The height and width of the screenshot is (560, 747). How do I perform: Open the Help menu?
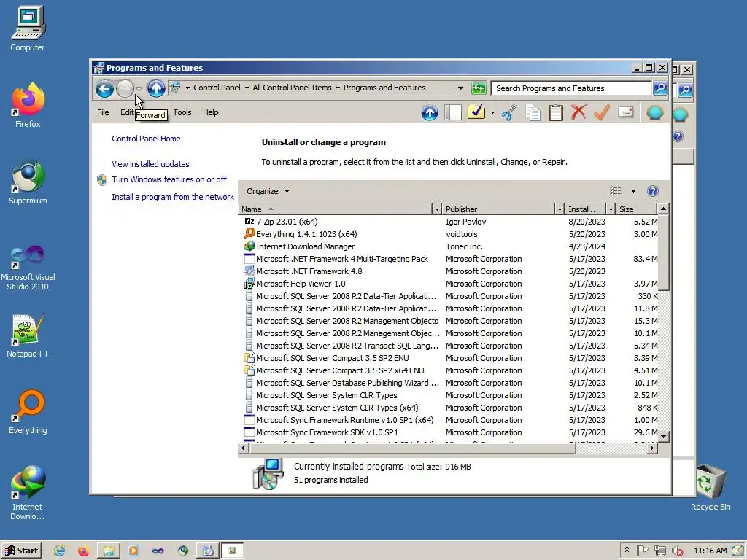click(211, 112)
